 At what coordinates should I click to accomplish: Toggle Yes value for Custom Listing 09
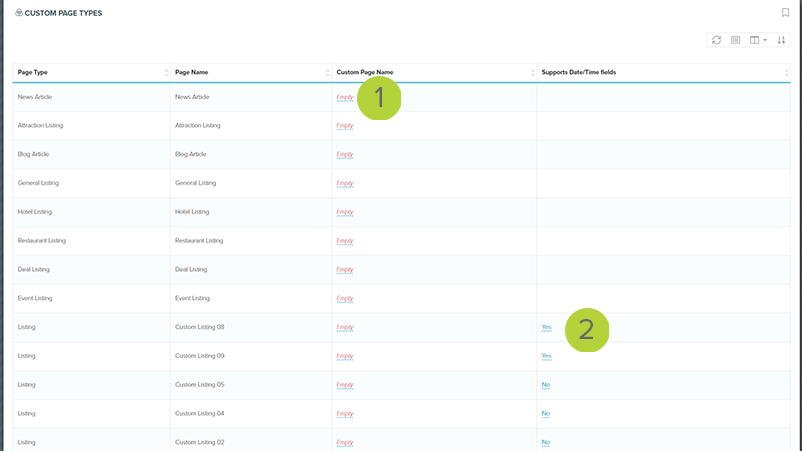point(546,356)
